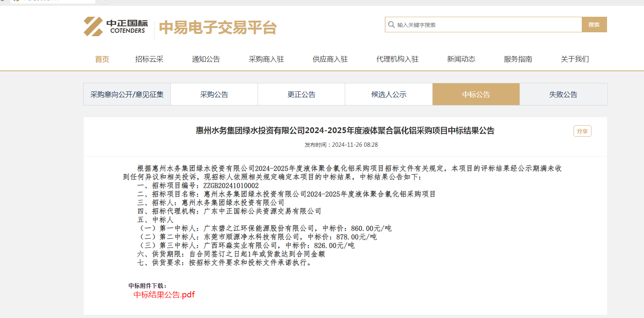644x318 pixels.
Task: Switch to the 采购意向公开/意见征集 tab
Action: (127, 95)
